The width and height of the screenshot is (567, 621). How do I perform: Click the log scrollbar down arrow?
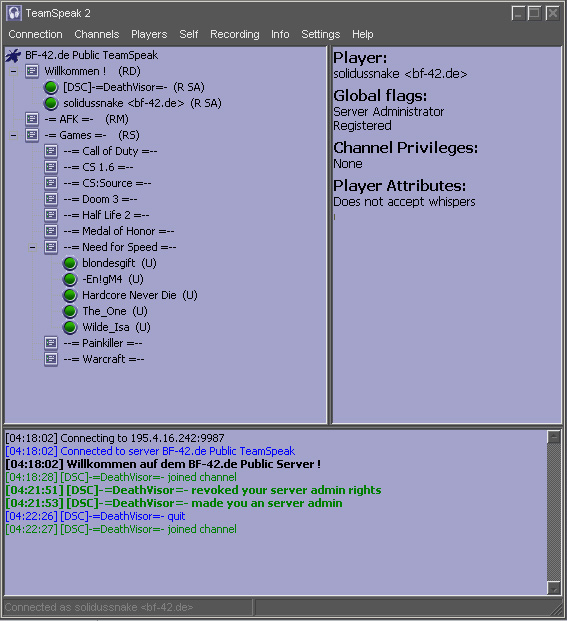pos(554,588)
